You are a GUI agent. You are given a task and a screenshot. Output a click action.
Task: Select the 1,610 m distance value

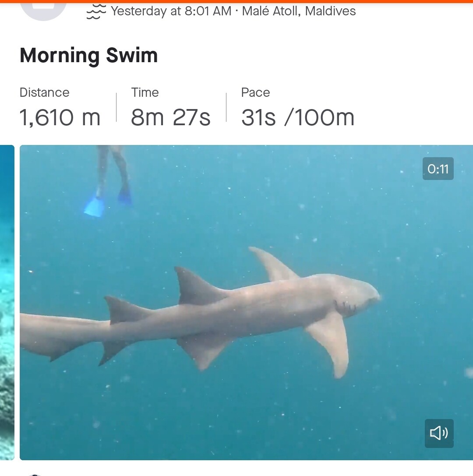tap(60, 117)
